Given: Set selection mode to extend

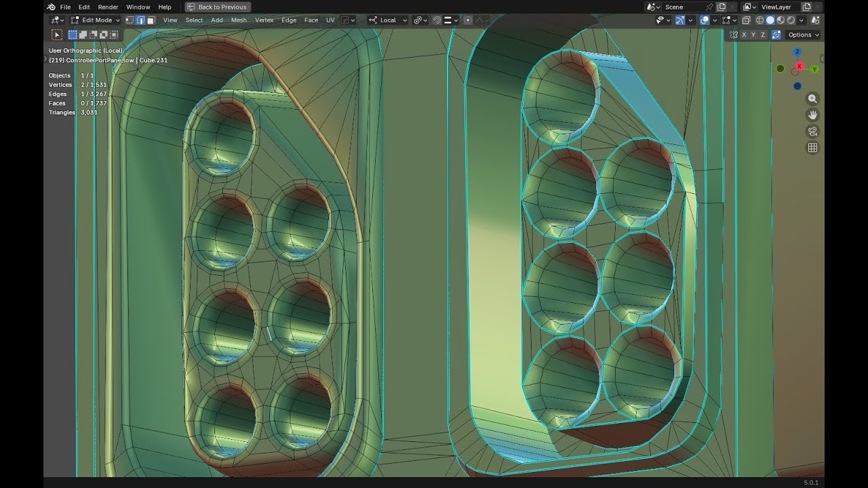Looking at the screenshot, I should [83, 35].
